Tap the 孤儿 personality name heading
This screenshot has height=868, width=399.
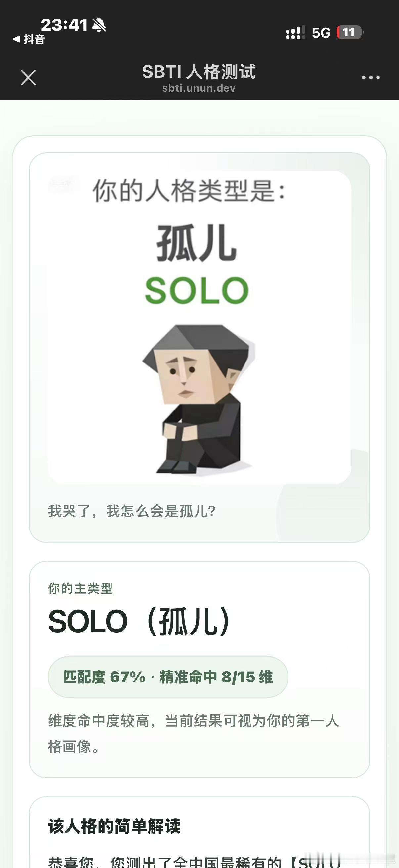[x=197, y=243]
